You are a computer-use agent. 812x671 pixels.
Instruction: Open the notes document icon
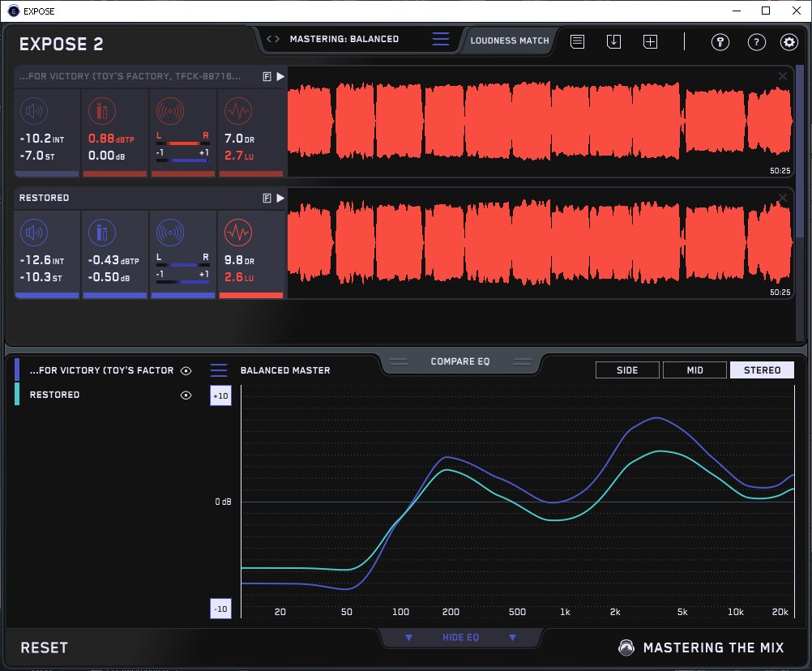[577, 41]
